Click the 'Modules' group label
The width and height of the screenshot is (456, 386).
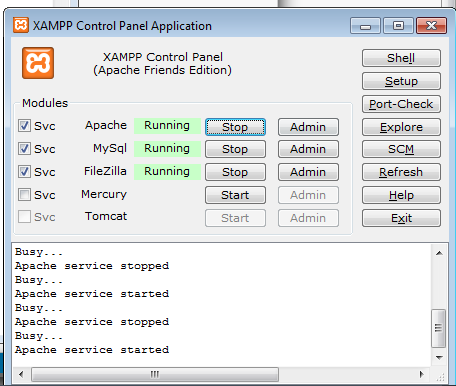[45, 103]
